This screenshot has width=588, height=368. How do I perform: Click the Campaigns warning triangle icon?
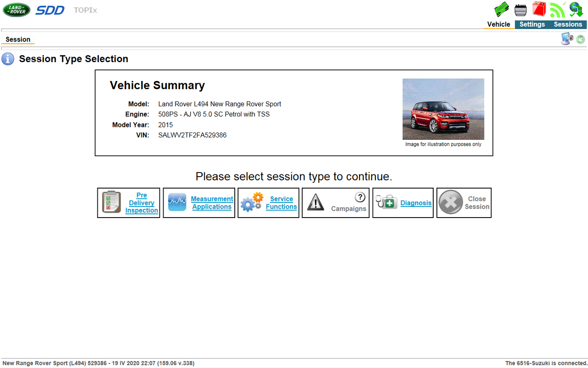pyautogui.click(x=316, y=202)
